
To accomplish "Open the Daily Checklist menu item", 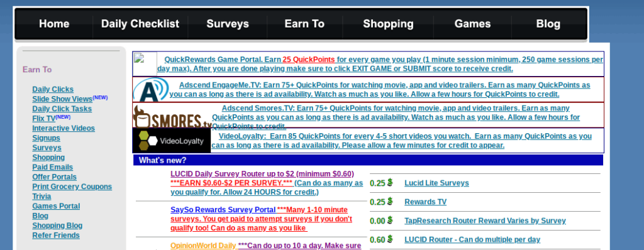I will coord(140,24).
